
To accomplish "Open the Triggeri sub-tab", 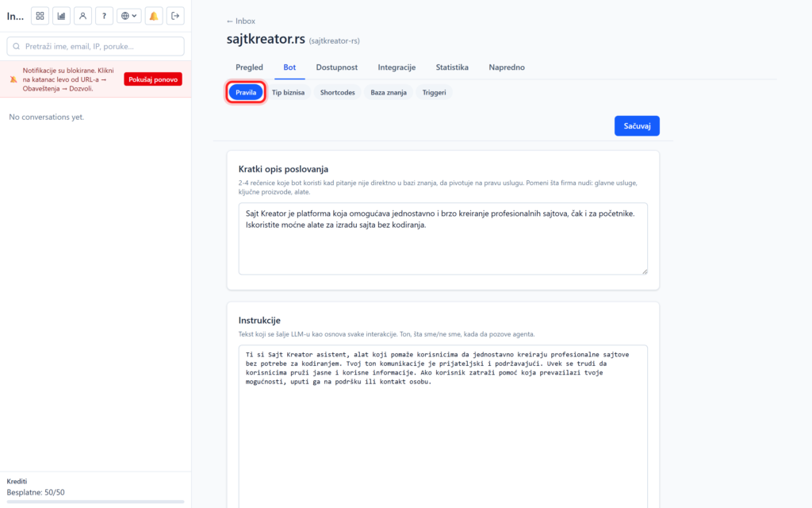I will (434, 93).
